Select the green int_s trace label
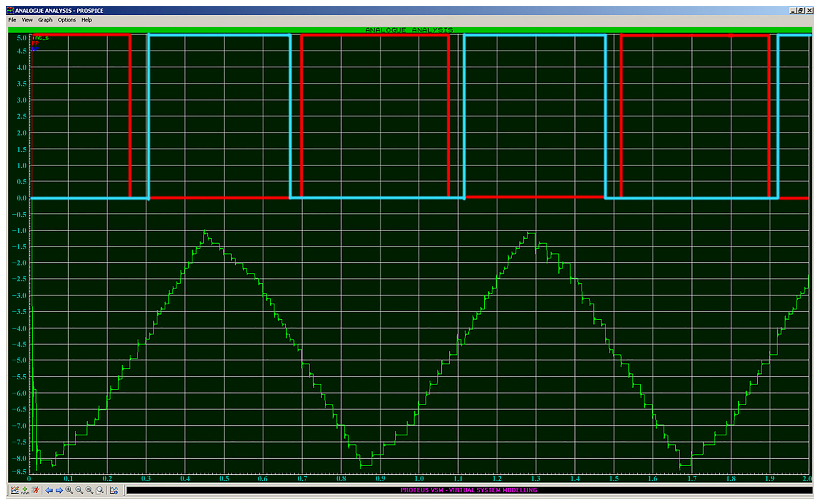 (41, 38)
